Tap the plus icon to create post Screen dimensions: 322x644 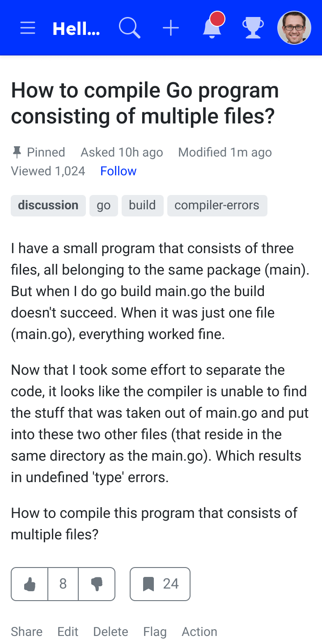click(x=171, y=28)
